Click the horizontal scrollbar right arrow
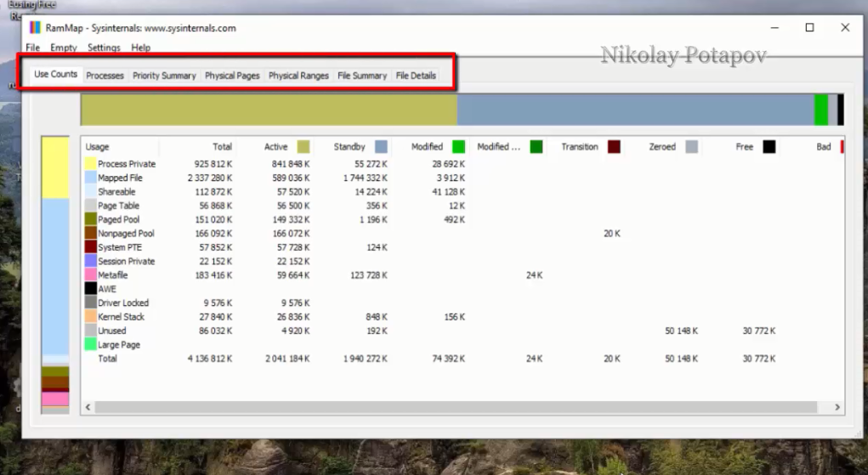The height and width of the screenshot is (475, 868). 837,407
